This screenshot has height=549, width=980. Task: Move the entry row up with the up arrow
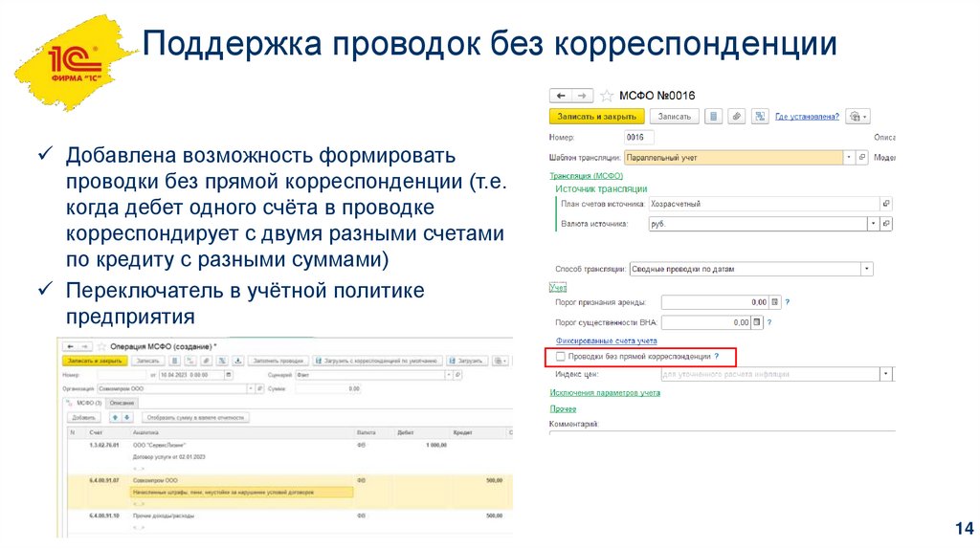point(115,417)
